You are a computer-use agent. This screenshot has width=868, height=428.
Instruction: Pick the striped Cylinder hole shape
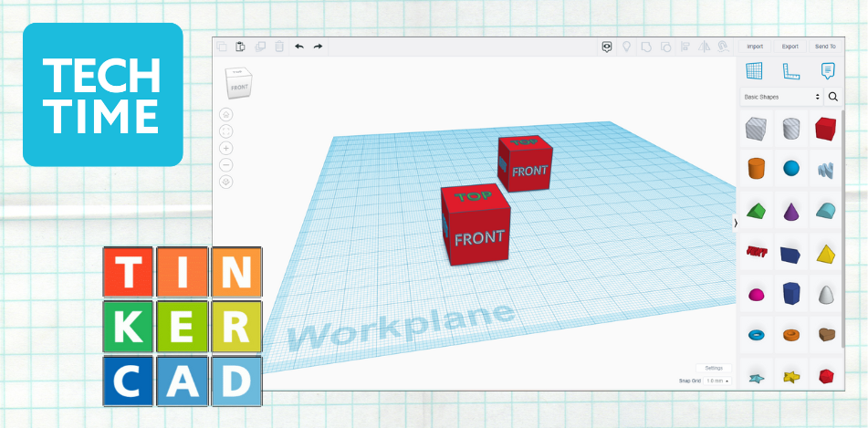(x=791, y=129)
